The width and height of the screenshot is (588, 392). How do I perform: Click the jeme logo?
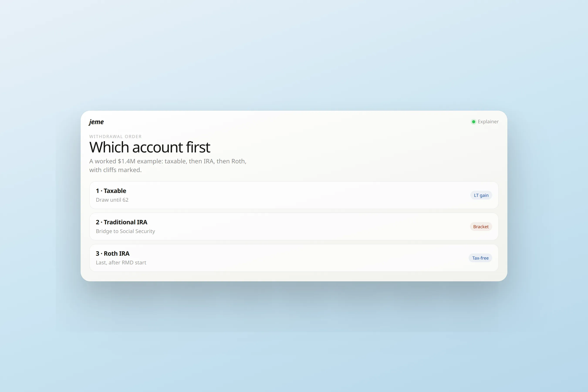pos(96,122)
